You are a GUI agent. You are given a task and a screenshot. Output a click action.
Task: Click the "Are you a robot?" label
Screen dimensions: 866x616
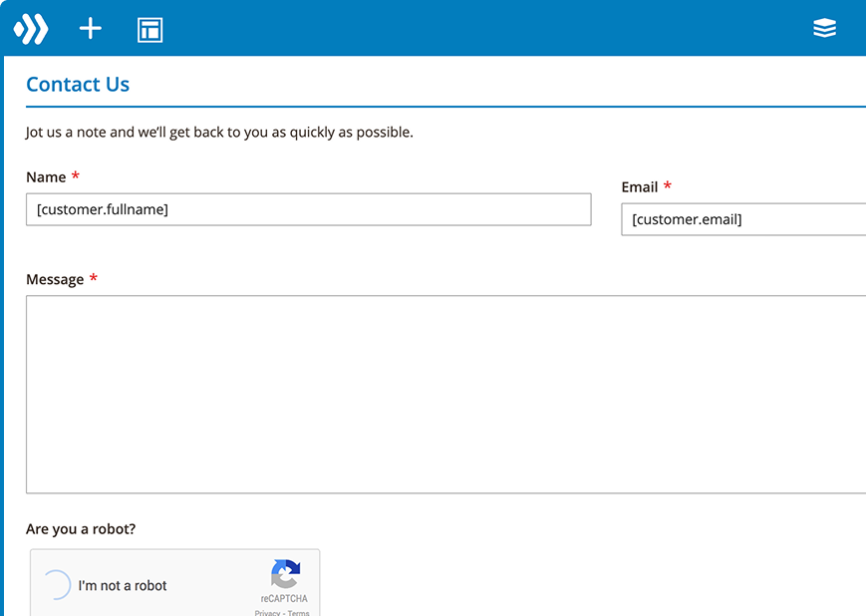[x=81, y=529]
